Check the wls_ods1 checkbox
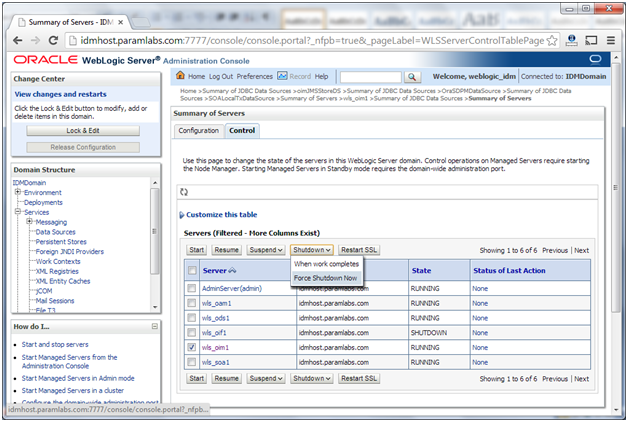This screenshot has width=628, height=422. 192,318
